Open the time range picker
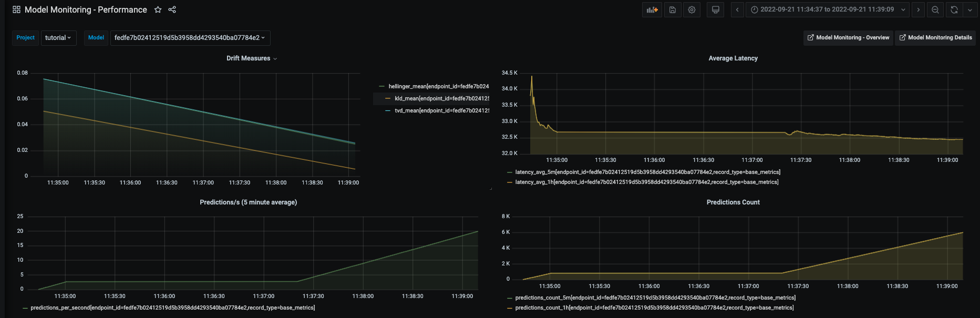This screenshot has width=980, height=318. point(828,9)
